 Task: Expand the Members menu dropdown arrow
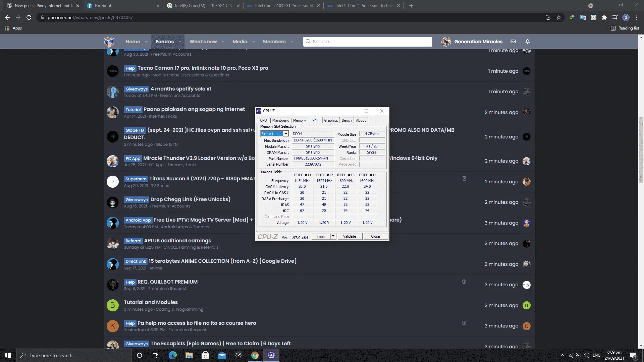tap(292, 42)
